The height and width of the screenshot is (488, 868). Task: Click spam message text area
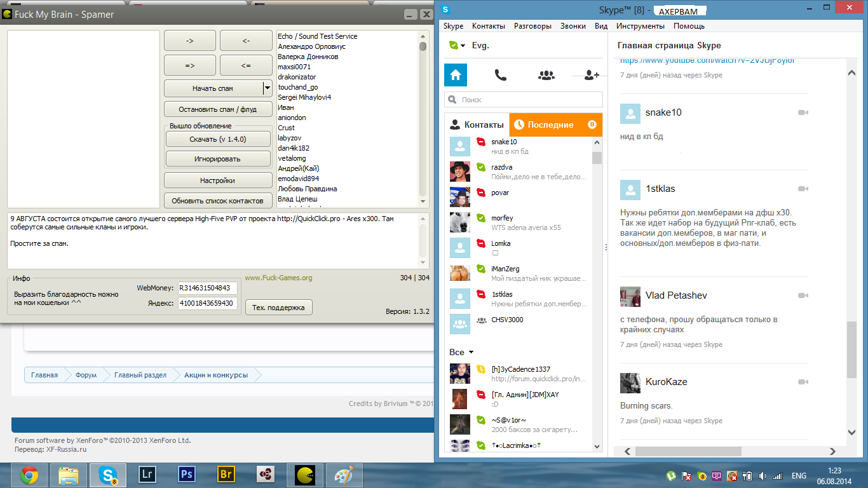pos(213,240)
